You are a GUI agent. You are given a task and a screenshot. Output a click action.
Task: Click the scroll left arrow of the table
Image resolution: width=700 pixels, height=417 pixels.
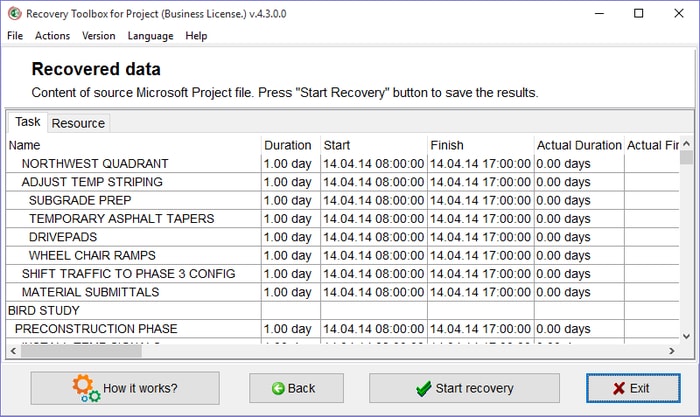coord(13,351)
